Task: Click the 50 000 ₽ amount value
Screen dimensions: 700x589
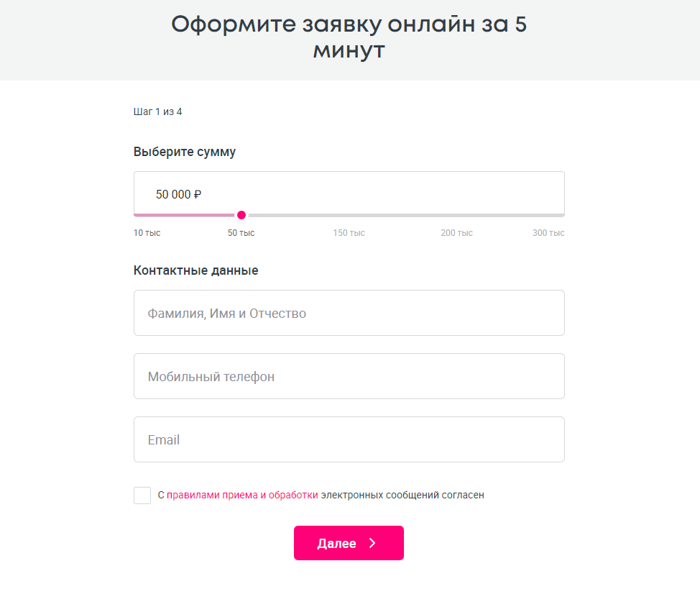Action: tap(178, 193)
